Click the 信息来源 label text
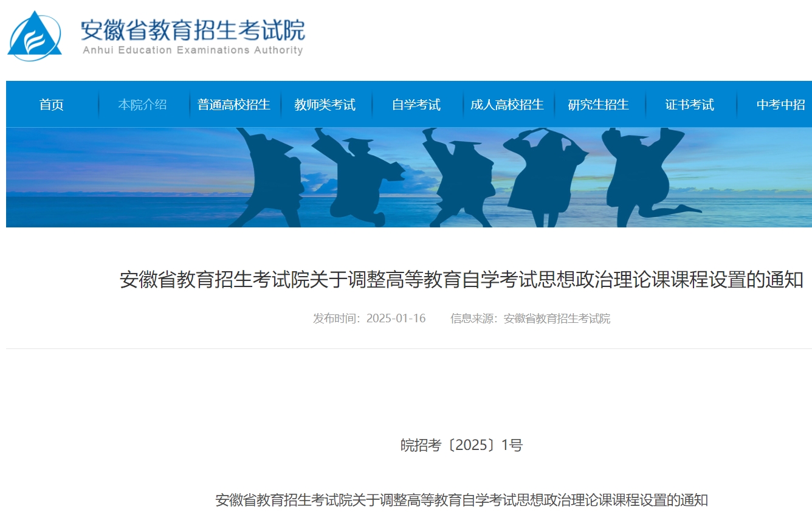812x512 pixels. point(471,318)
